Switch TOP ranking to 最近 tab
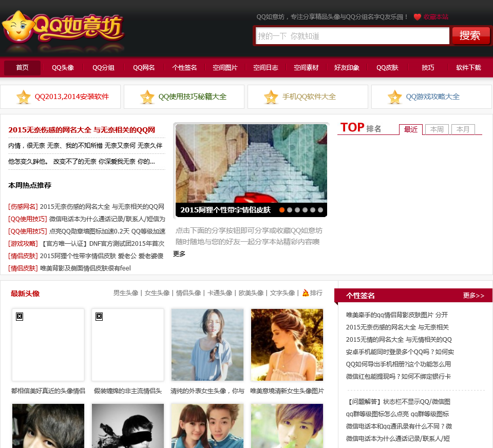Screen dimensions: 493x448 pyautogui.click(x=411, y=129)
